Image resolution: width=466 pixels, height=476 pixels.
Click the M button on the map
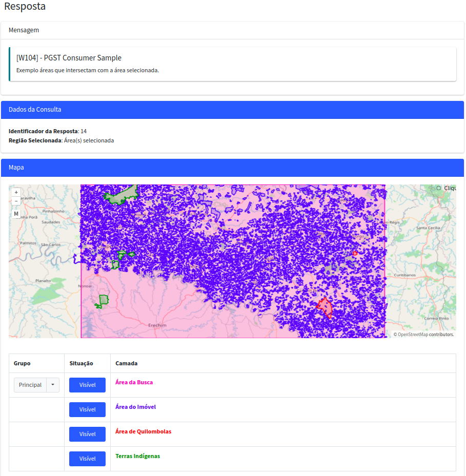point(16,213)
